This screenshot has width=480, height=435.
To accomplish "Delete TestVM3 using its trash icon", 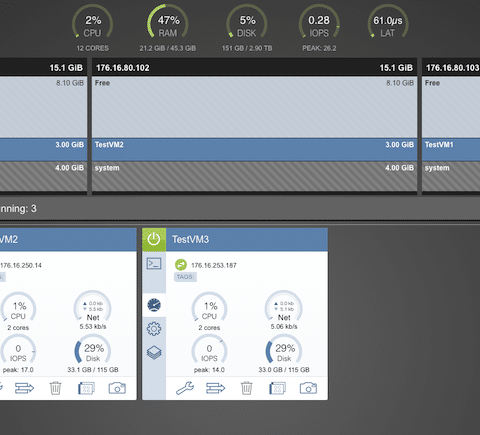I will click(x=247, y=388).
